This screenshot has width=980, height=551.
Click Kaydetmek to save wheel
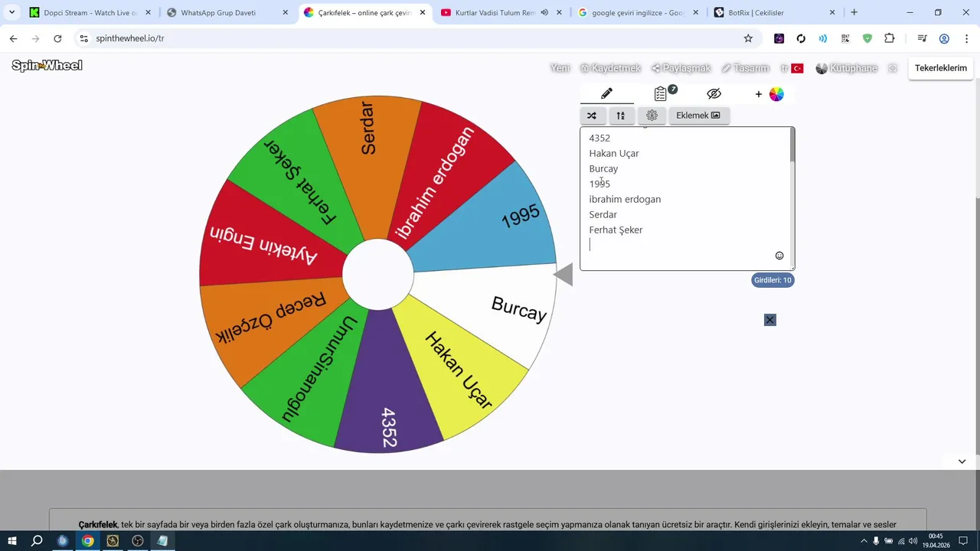tap(610, 68)
